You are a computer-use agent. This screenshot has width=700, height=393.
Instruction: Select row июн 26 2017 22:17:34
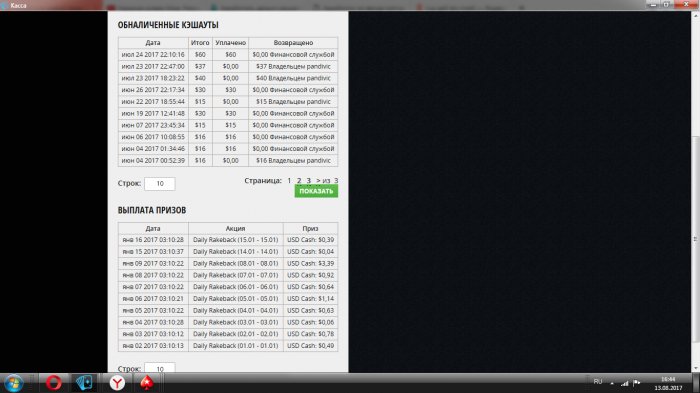click(x=228, y=90)
